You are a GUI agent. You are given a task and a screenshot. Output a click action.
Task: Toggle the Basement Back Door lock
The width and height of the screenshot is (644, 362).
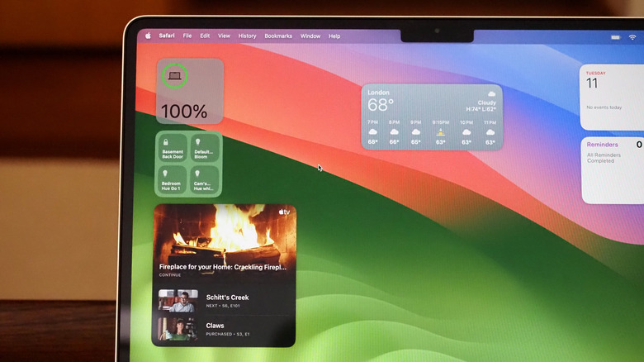pyautogui.click(x=173, y=148)
